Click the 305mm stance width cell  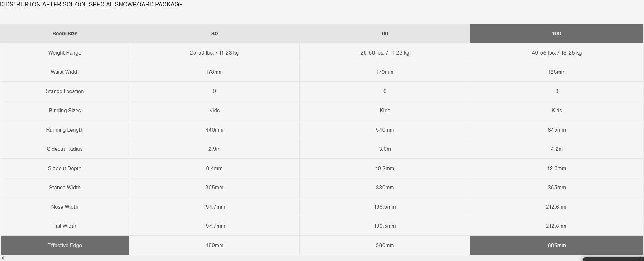[x=214, y=188]
